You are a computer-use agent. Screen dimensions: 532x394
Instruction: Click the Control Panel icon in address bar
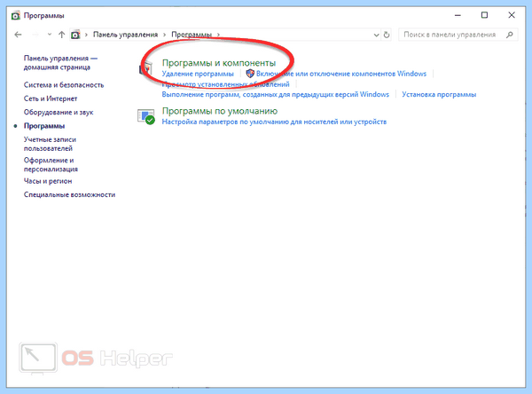coord(75,35)
